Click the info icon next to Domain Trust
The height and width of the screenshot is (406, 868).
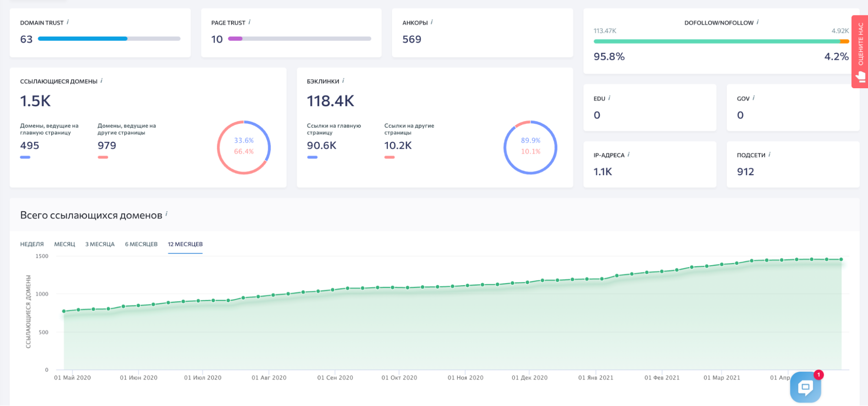pyautogui.click(x=68, y=22)
